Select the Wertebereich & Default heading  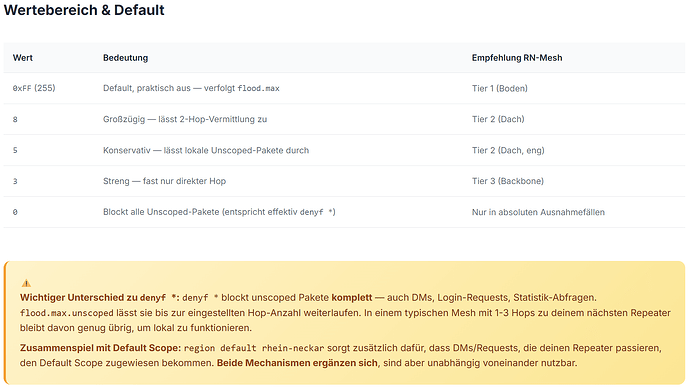point(84,10)
